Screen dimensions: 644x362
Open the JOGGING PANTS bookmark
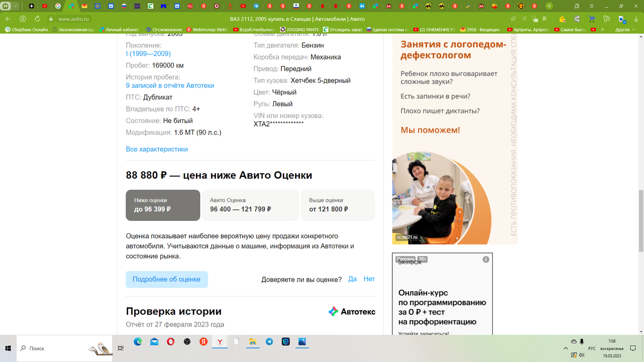coord(299,29)
